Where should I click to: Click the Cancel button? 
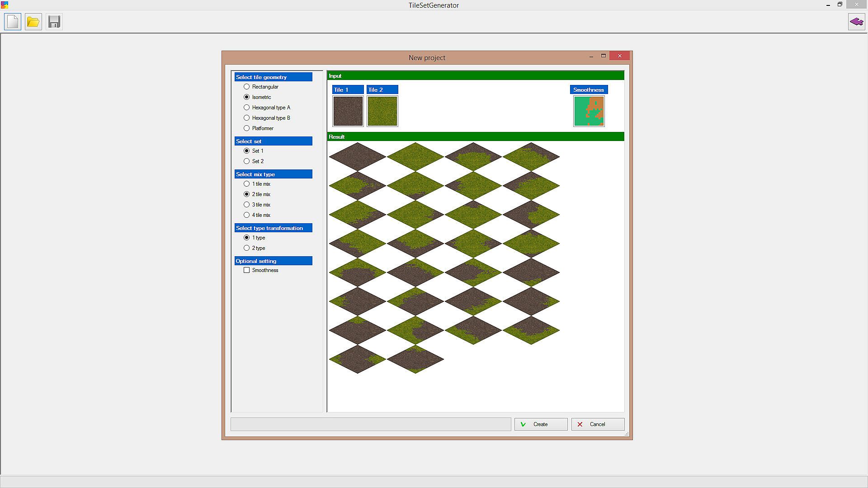[x=598, y=424]
